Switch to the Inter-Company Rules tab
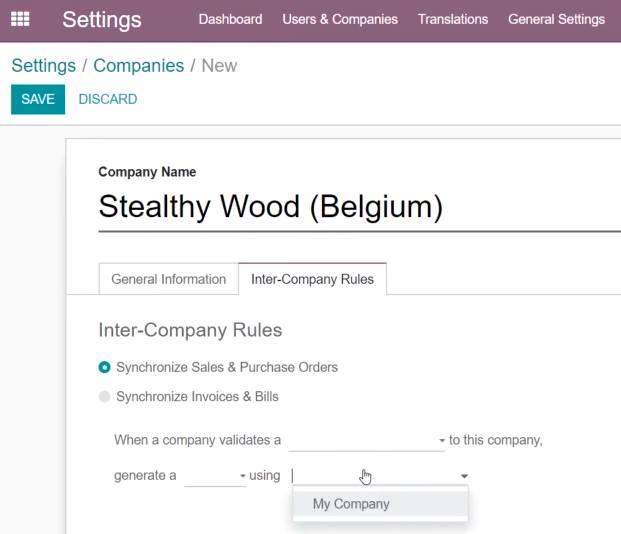The image size is (621, 534). click(312, 279)
